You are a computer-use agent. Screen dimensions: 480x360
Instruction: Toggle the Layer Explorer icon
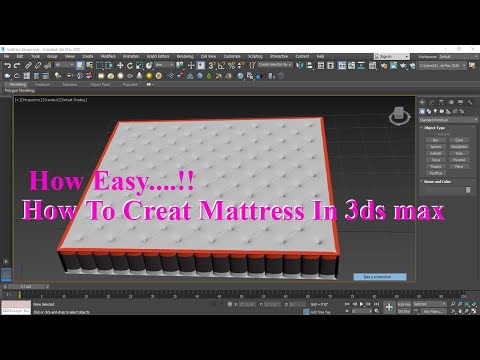[331, 66]
